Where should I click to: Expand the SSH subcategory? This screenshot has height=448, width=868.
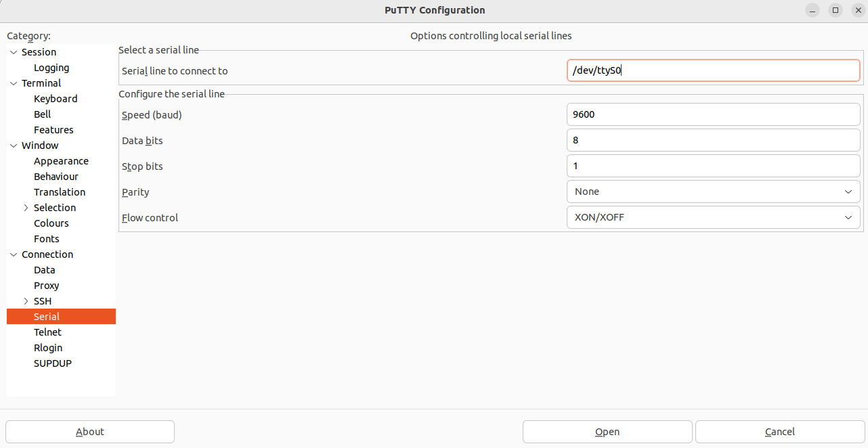[x=26, y=301]
